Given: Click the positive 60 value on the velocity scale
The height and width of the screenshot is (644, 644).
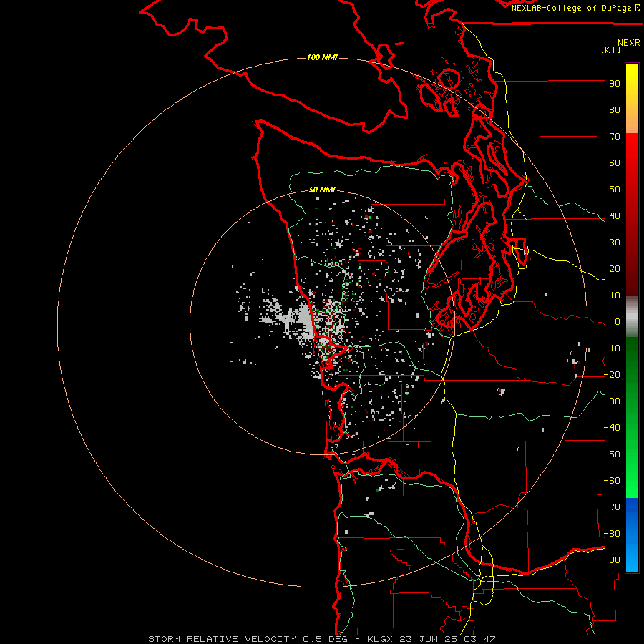Looking at the screenshot, I should point(615,163).
